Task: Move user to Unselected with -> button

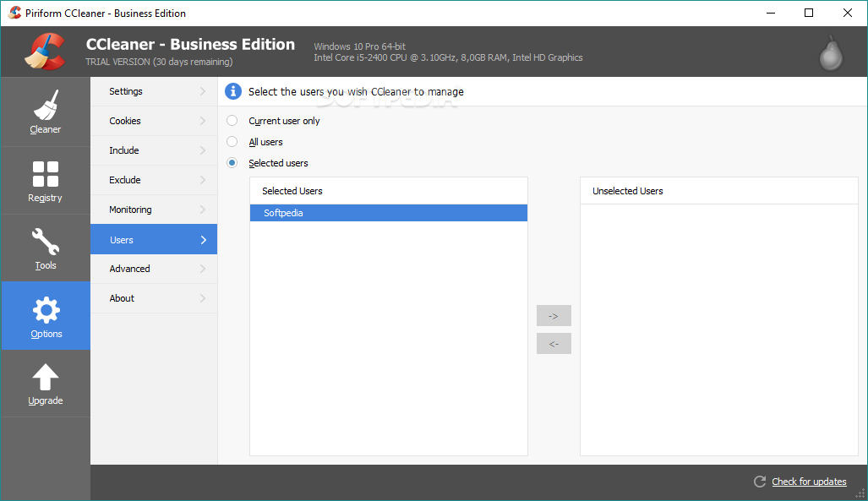Action: point(554,315)
